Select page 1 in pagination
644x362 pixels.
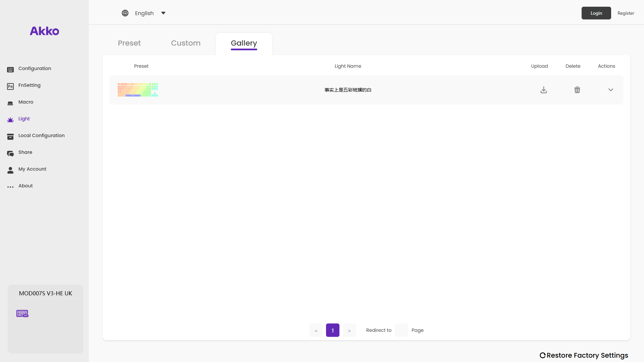[x=332, y=330]
